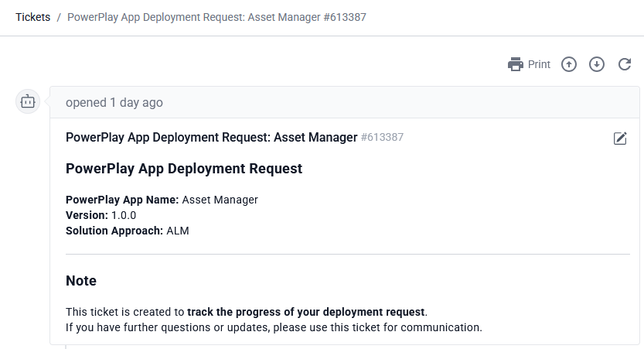Viewport: 644px width, 349px height.
Task: Click the Version 1.0.0 line
Action: (x=101, y=215)
